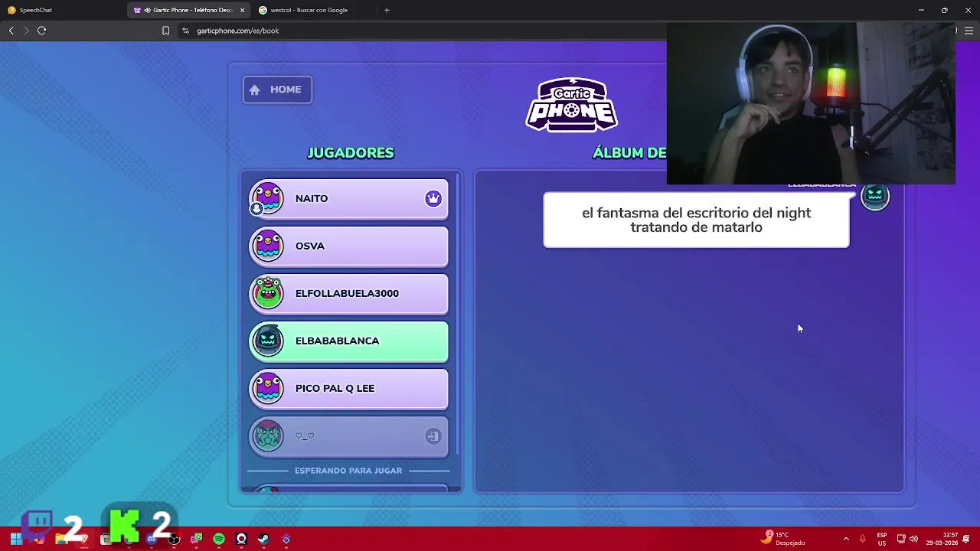Open volume control tray icon
The width and height of the screenshot is (980, 551).
coord(913,539)
